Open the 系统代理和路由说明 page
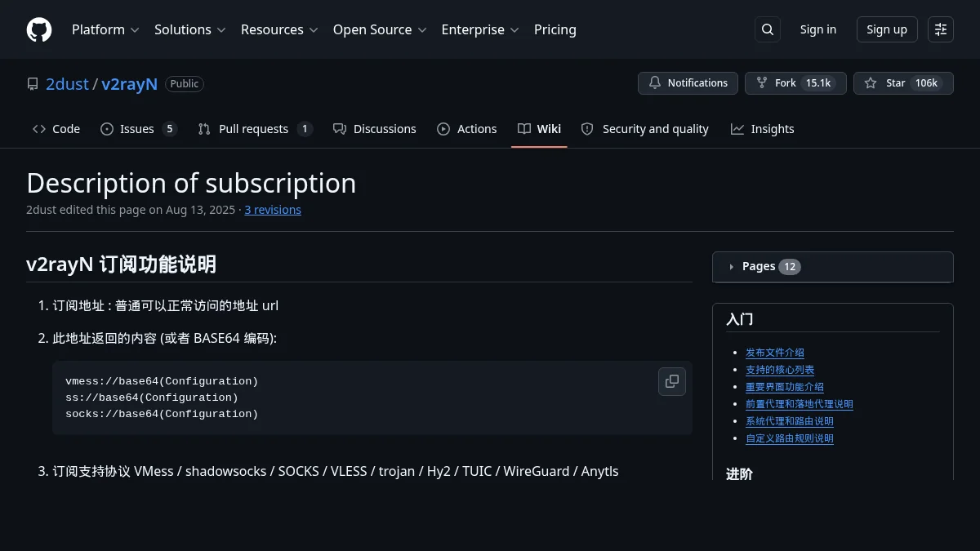Image resolution: width=980 pixels, height=551 pixels. tap(790, 421)
